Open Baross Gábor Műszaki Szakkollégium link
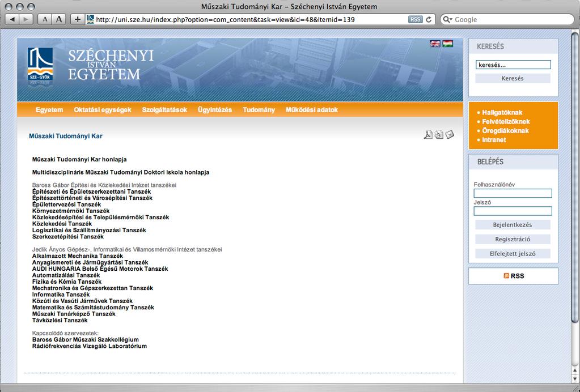580x392 pixels. point(86,339)
